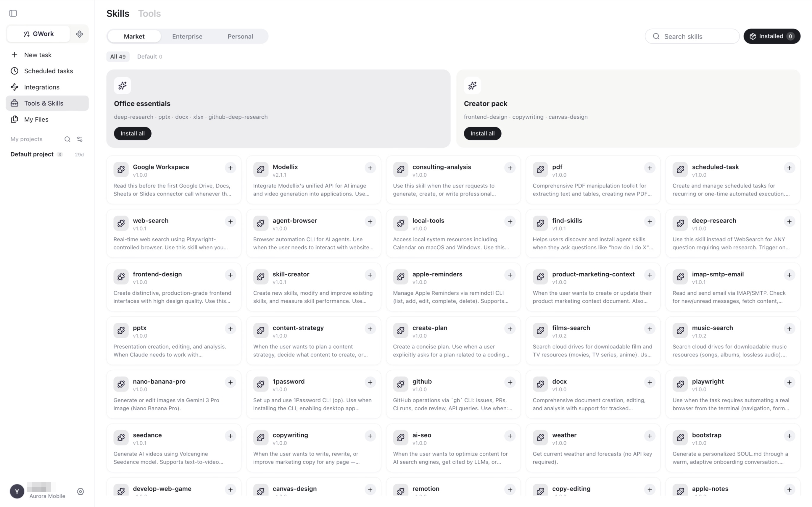Select the Skills heading tab
This screenshot has height=507, width=812.
118,13
